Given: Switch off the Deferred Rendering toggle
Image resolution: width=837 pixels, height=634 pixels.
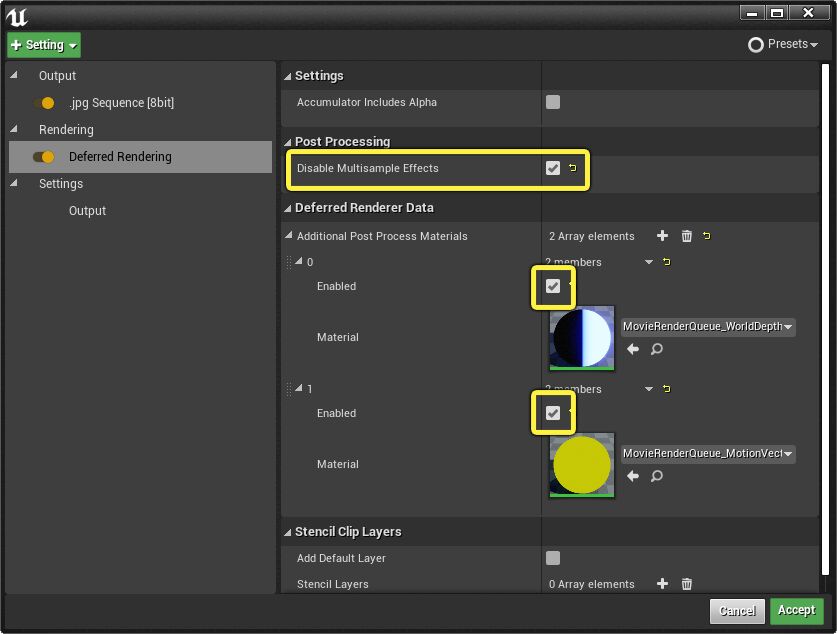Looking at the screenshot, I should (x=44, y=156).
